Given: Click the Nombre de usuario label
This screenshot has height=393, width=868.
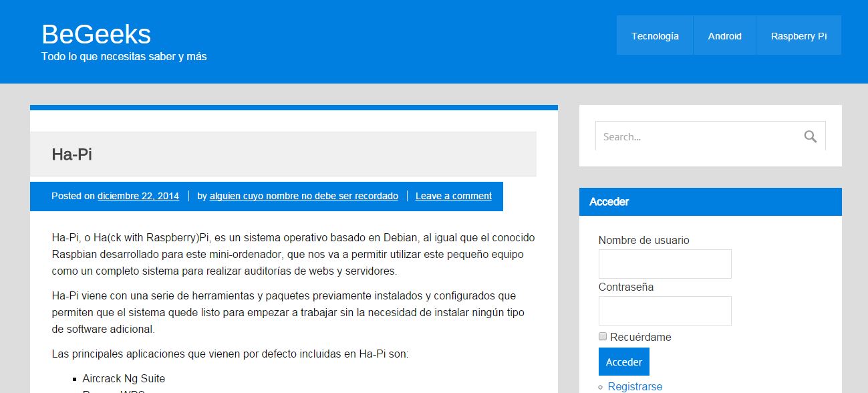Looking at the screenshot, I should [x=643, y=240].
